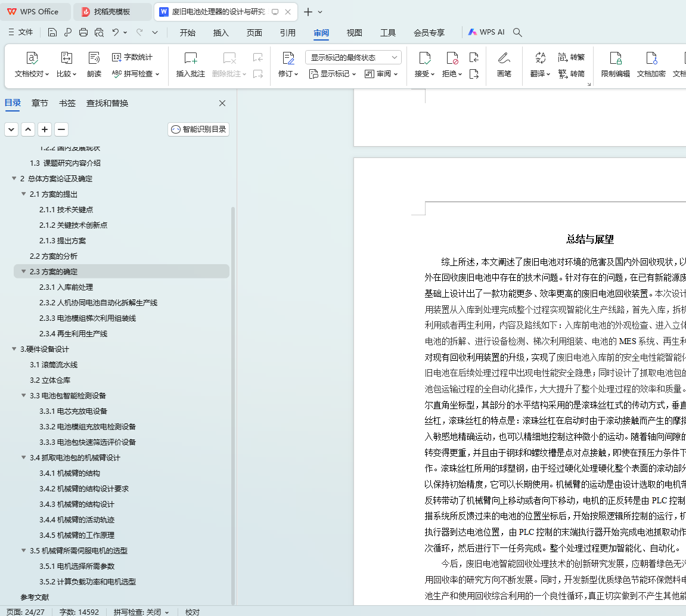
Task: Open the 开始 ribbon tab
Action: [x=187, y=32]
